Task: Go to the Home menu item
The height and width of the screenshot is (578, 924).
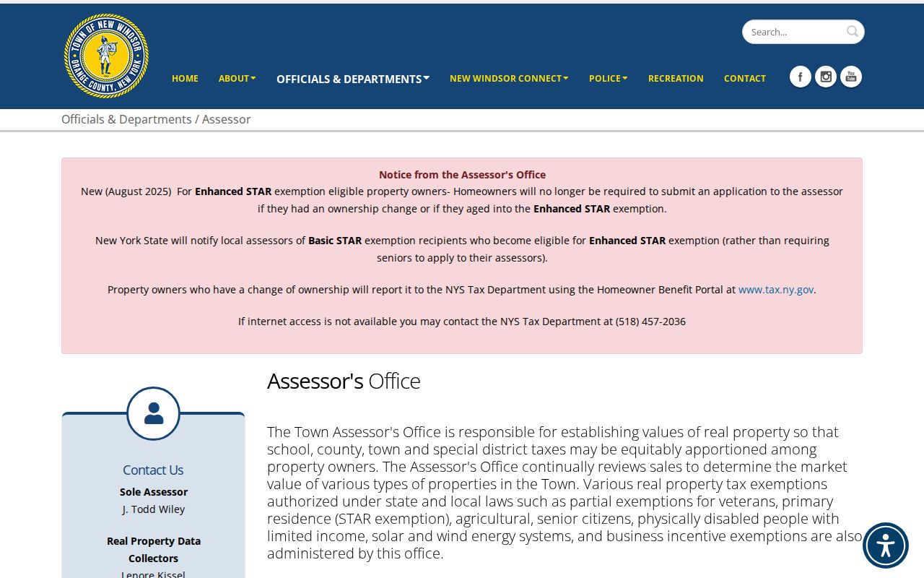Action: coord(185,78)
